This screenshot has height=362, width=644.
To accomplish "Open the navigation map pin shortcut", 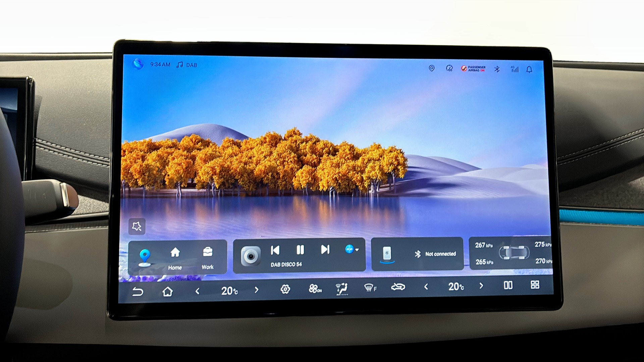I will (x=145, y=257).
